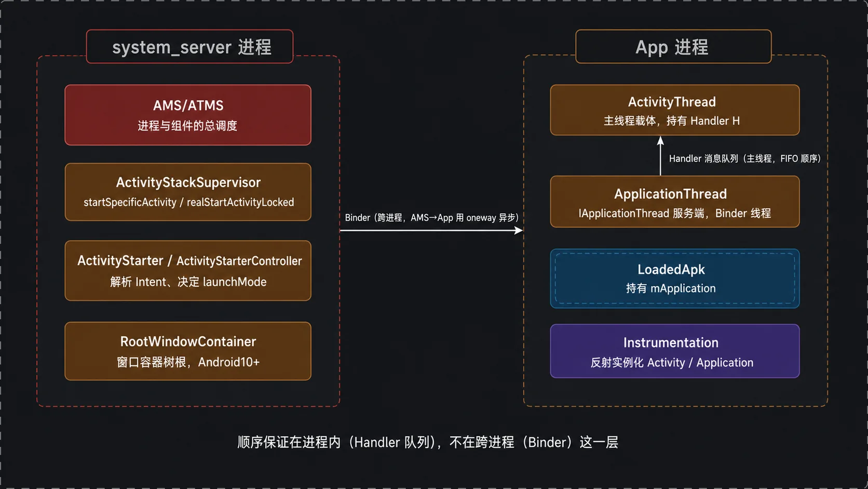
Task: Click the text 主线程载体, 持有 Handler H
Action: tap(672, 121)
